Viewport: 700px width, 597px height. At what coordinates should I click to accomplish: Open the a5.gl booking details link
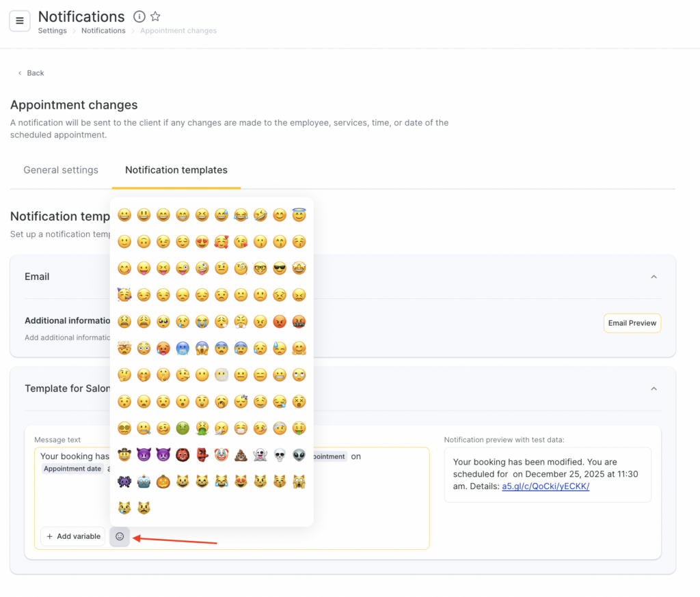tap(546, 486)
